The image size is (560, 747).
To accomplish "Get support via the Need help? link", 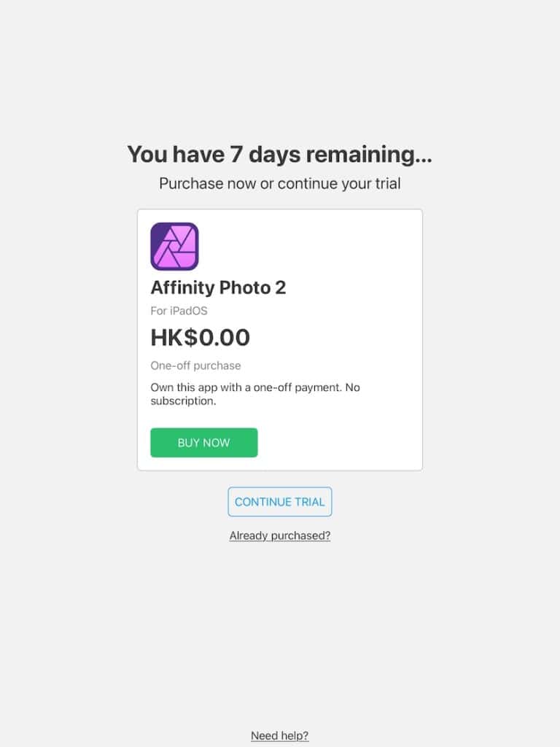I will [x=280, y=735].
